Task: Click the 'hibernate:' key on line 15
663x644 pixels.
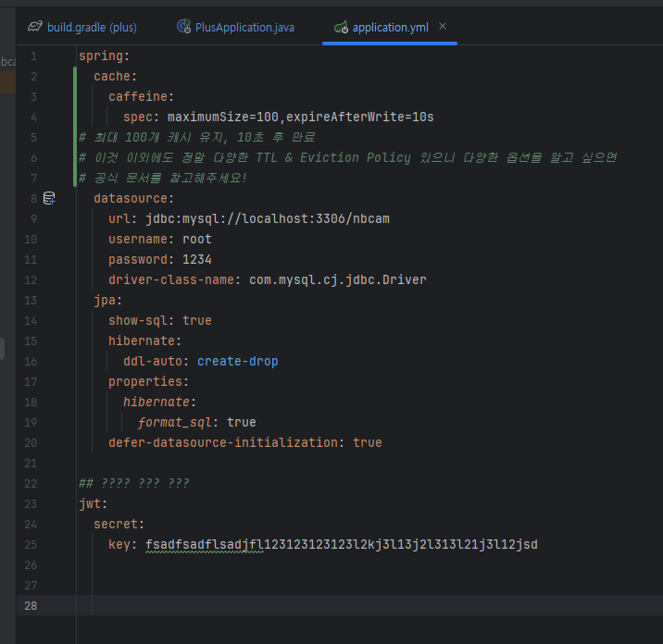Action: (145, 341)
